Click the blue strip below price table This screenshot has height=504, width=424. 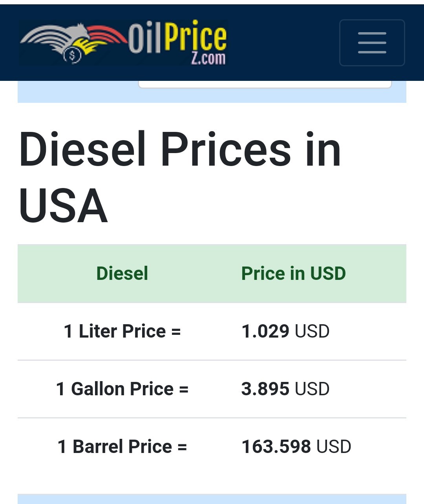coord(212,499)
